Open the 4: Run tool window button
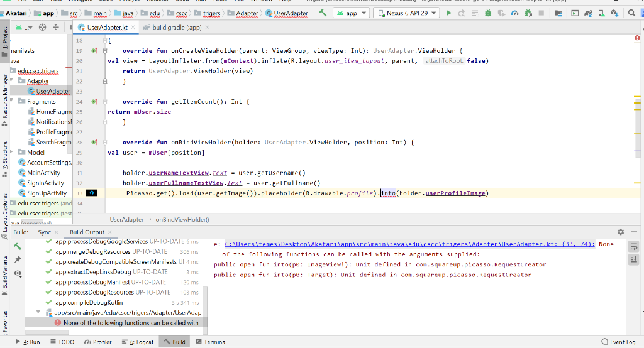Screen dimensions: 644x348 [x=28, y=342]
